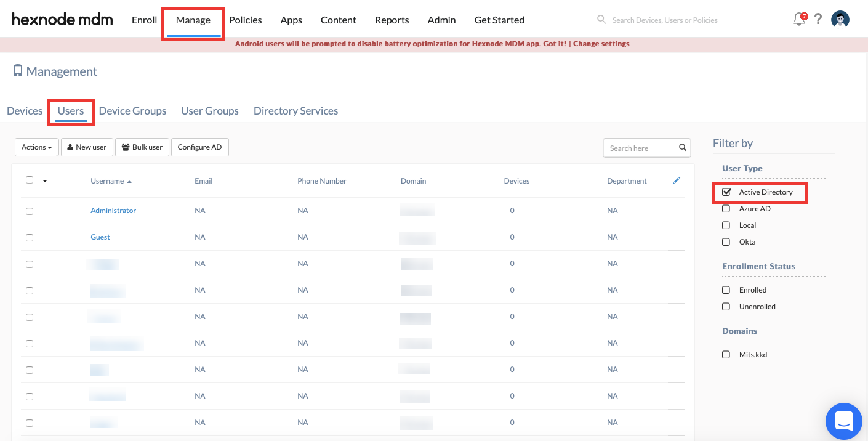This screenshot has height=441, width=868.
Task: Click the Configure AD button
Action: click(200, 147)
